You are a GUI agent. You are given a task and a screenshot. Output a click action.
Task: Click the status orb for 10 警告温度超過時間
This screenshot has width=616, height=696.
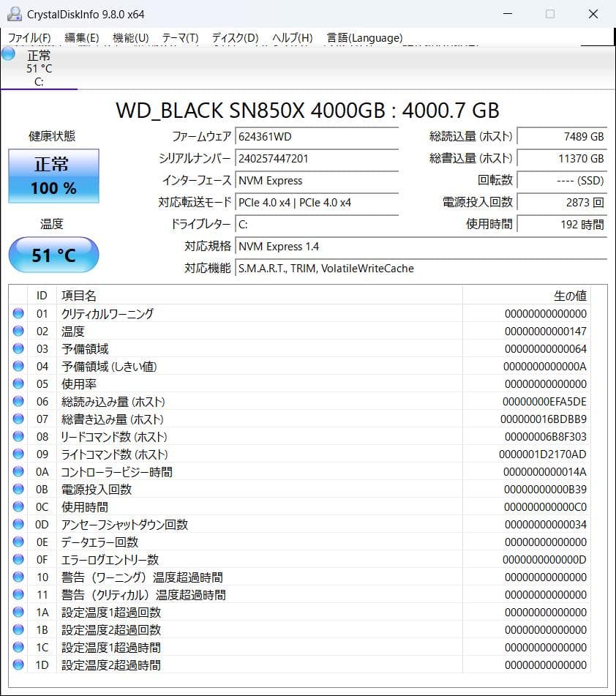point(18,577)
